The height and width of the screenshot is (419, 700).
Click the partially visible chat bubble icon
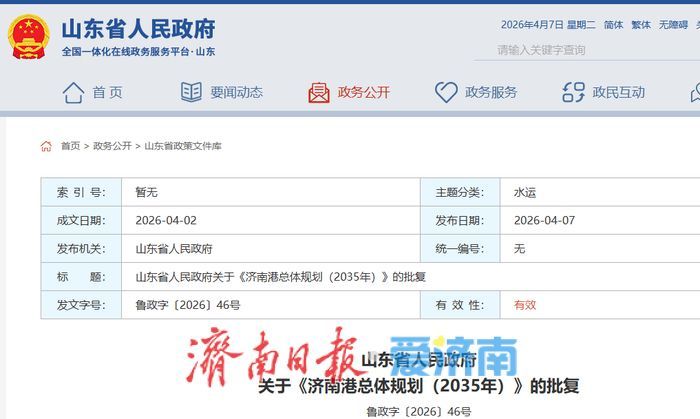coord(694,93)
